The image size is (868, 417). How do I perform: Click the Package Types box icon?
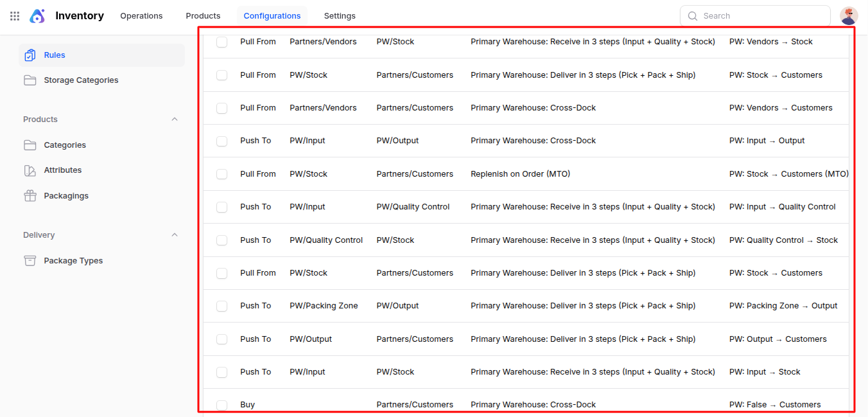(30, 261)
